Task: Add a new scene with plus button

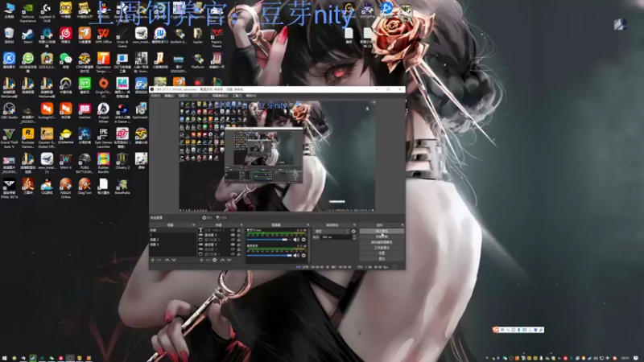Action: pos(153,260)
